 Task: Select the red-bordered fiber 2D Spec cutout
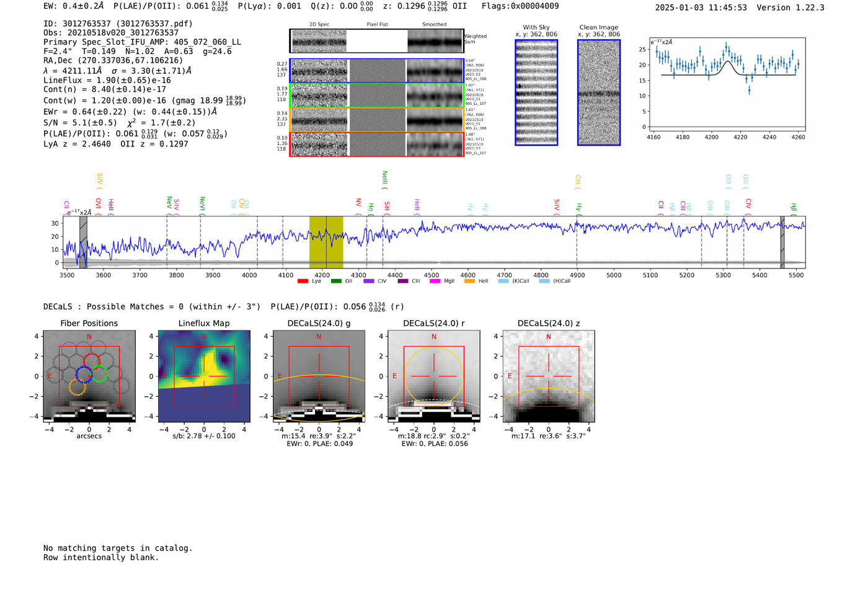coord(319,144)
